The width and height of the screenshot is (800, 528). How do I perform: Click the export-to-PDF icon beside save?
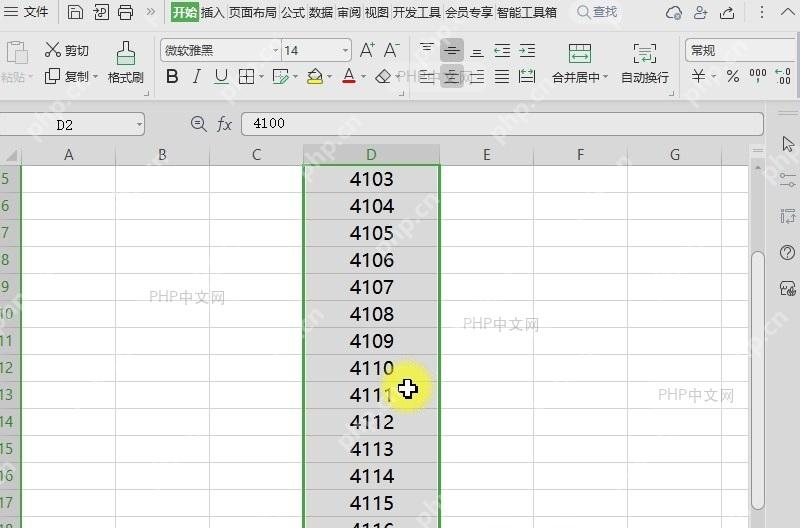(x=101, y=12)
